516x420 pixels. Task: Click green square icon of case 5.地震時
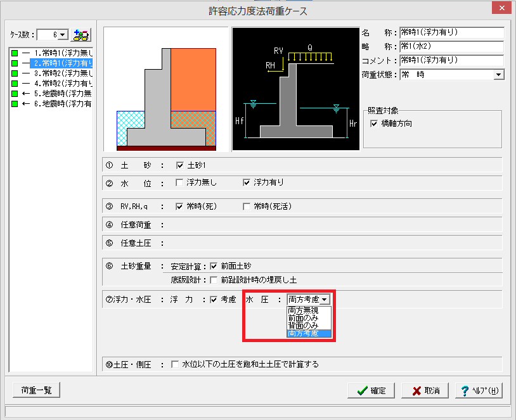[x=15, y=94]
